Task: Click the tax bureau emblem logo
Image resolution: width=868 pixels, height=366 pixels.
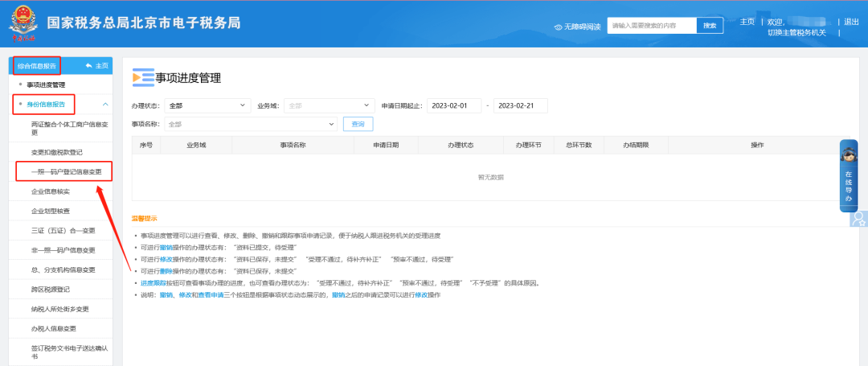Action: pos(23,23)
